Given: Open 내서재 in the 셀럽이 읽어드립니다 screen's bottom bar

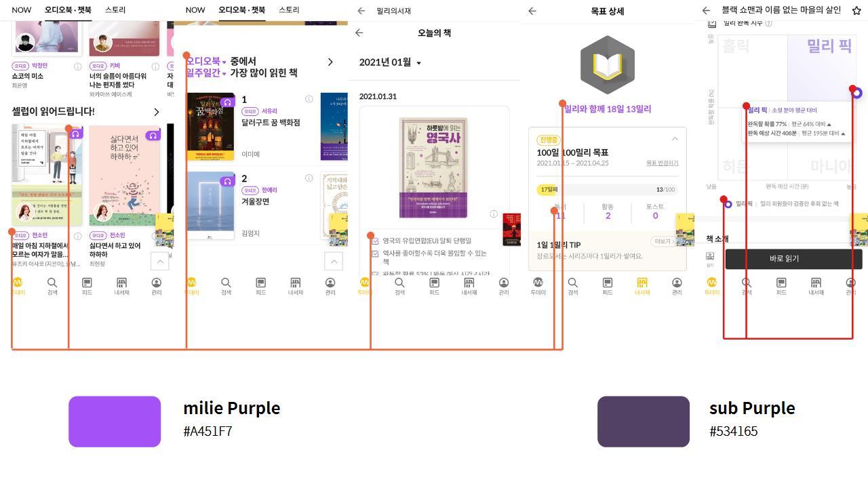Looking at the screenshot, I should (121, 286).
